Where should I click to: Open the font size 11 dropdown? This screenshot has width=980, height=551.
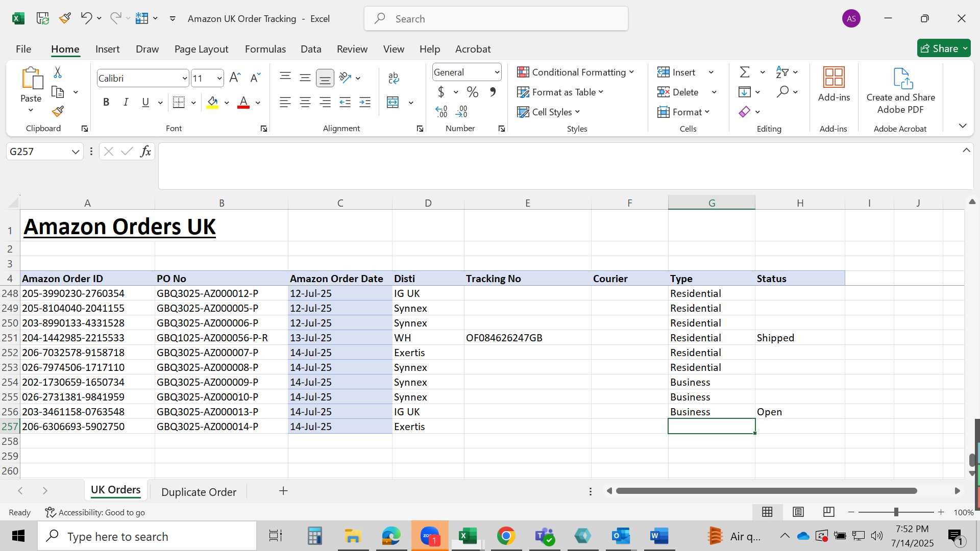219,78
